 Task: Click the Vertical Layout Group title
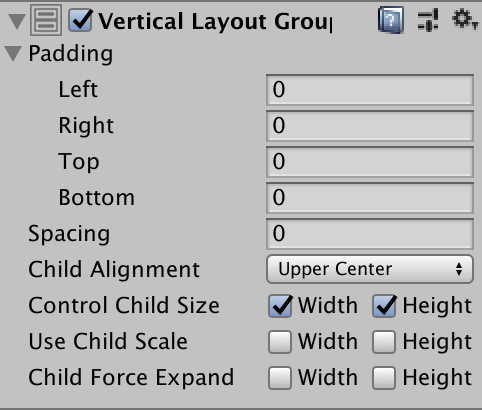coord(216,21)
